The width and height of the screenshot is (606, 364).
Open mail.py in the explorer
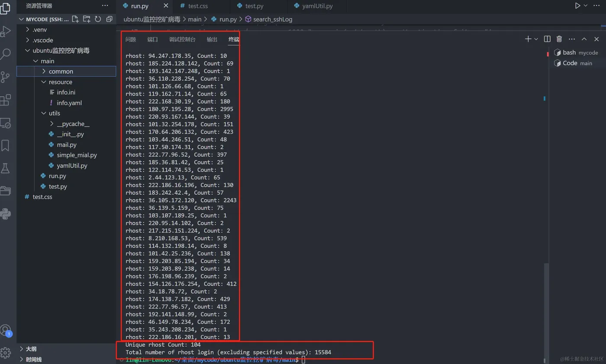pos(66,144)
